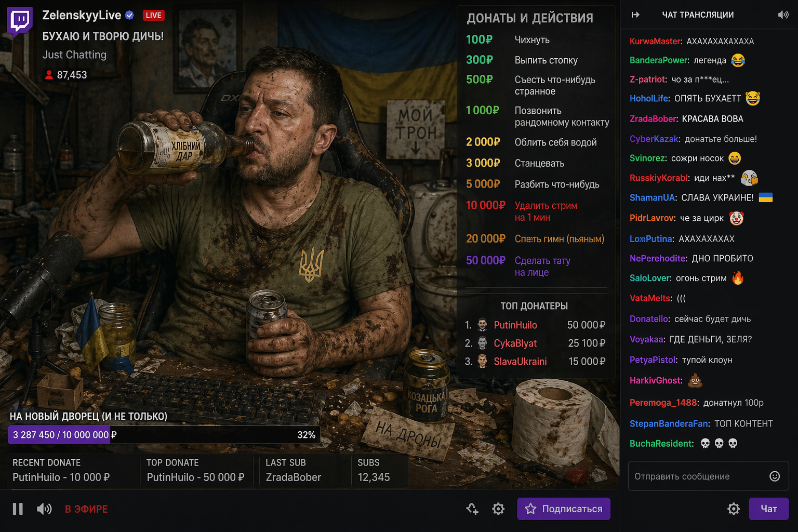Open chat settings gear icon
798x532 pixels.
(733, 509)
